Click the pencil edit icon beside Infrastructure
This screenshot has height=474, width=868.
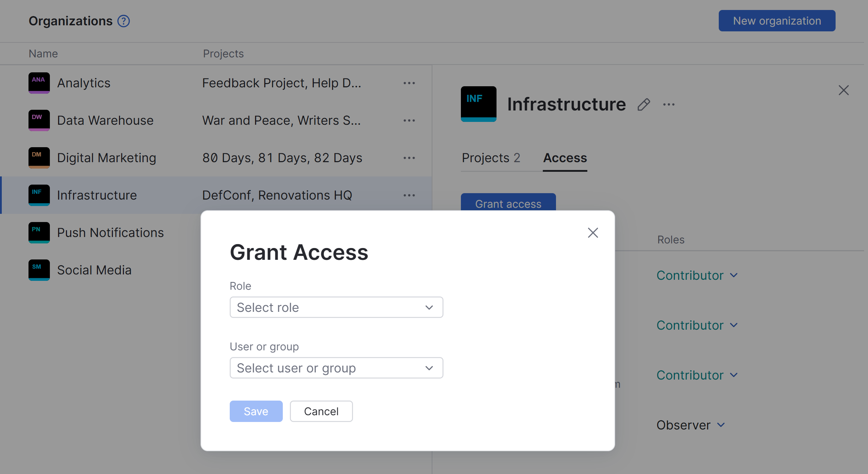point(644,105)
